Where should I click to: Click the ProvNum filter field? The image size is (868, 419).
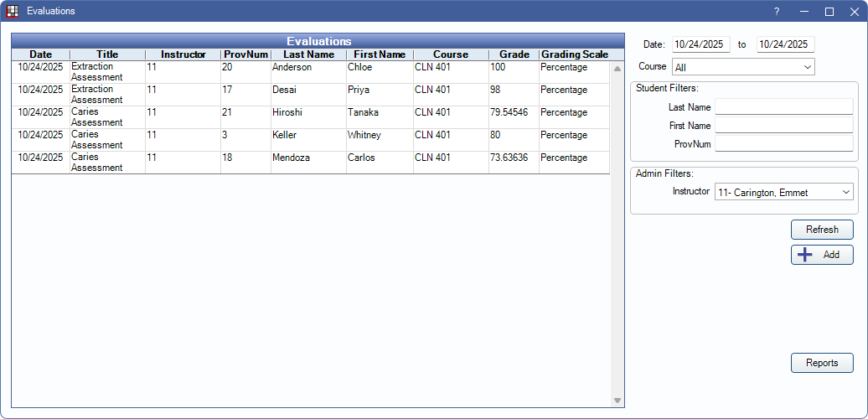[783, 144]
